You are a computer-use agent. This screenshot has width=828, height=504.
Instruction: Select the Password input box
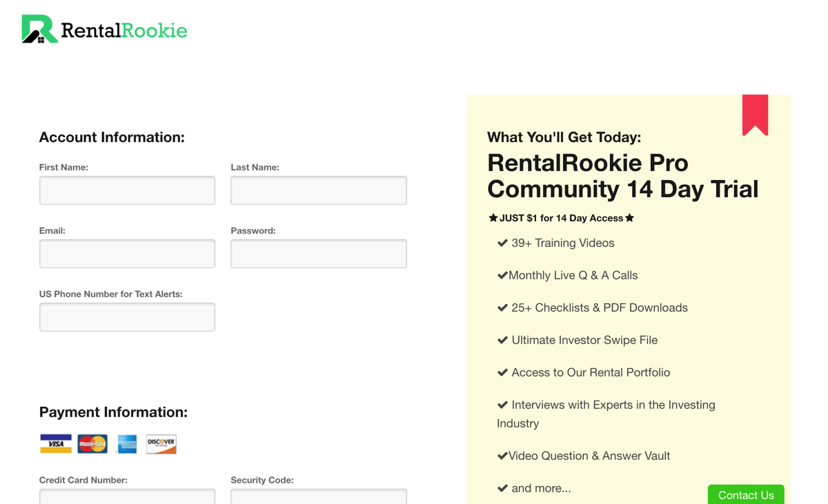[x=319, y=254]
